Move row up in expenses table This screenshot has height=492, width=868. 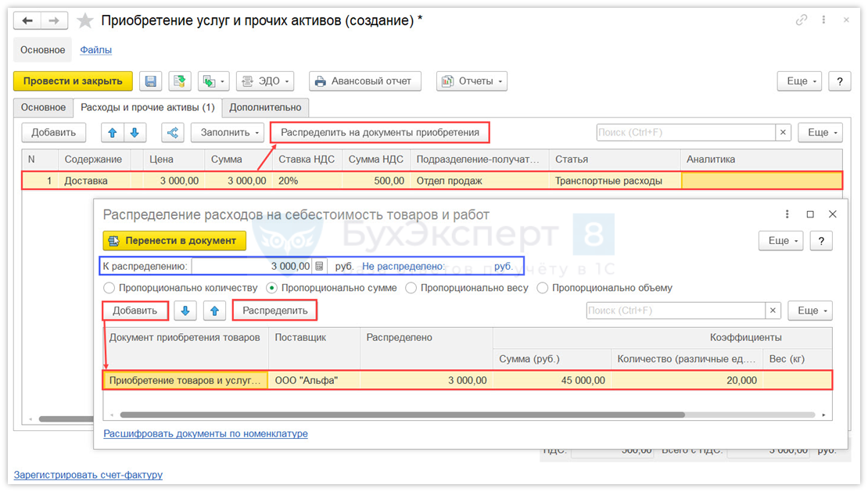[x=113, y=133]
